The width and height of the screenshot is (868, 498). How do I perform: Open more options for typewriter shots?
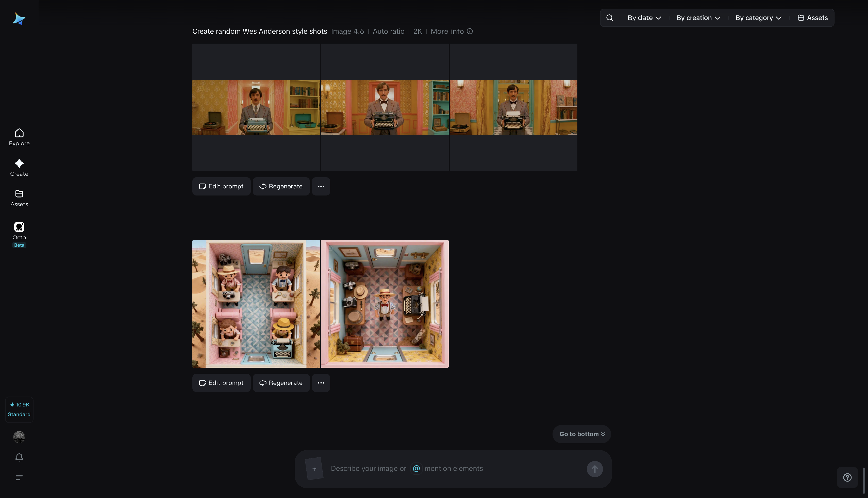[321, 186]
